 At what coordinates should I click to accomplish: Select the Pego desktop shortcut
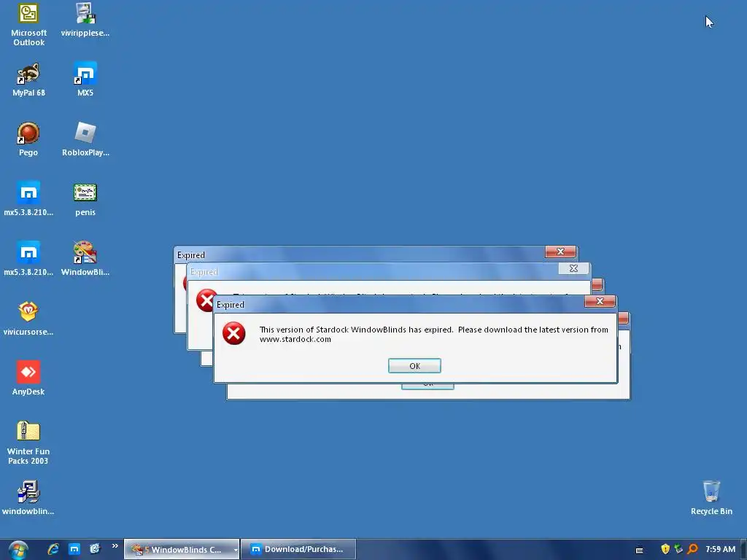pos(28,139)
